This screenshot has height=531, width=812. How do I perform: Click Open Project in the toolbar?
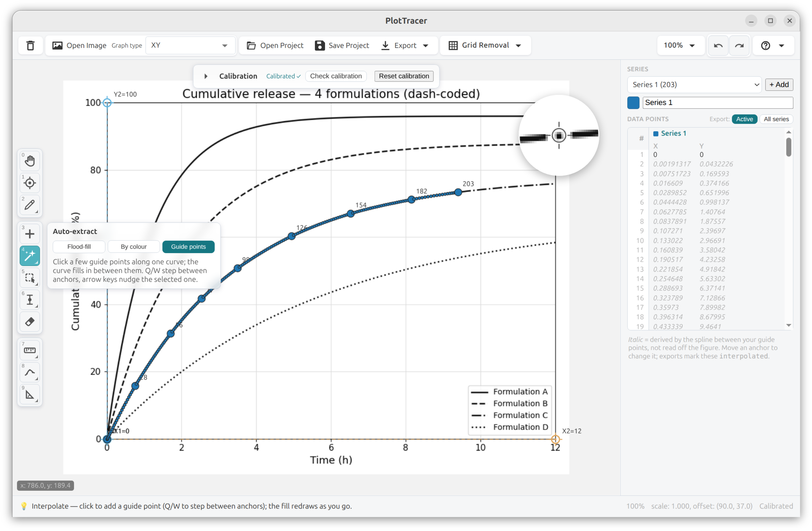[x=281, y=45]
